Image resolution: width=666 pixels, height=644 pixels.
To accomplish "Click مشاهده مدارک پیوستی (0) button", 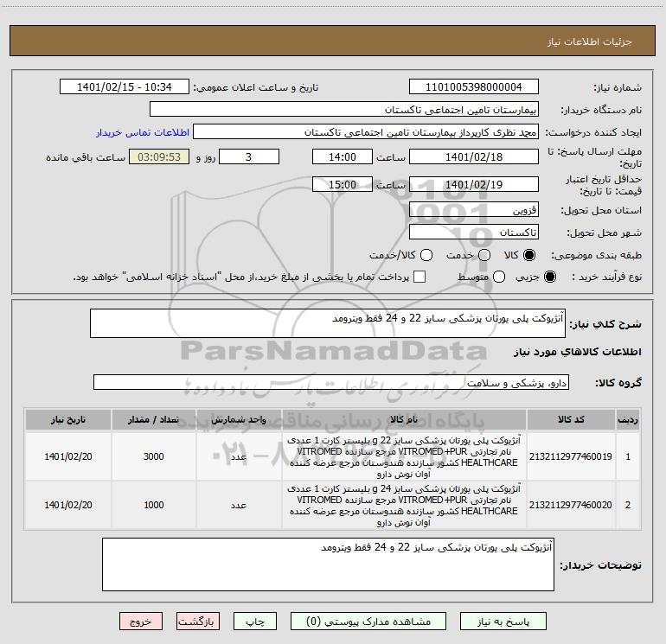I will pos(368,622).
